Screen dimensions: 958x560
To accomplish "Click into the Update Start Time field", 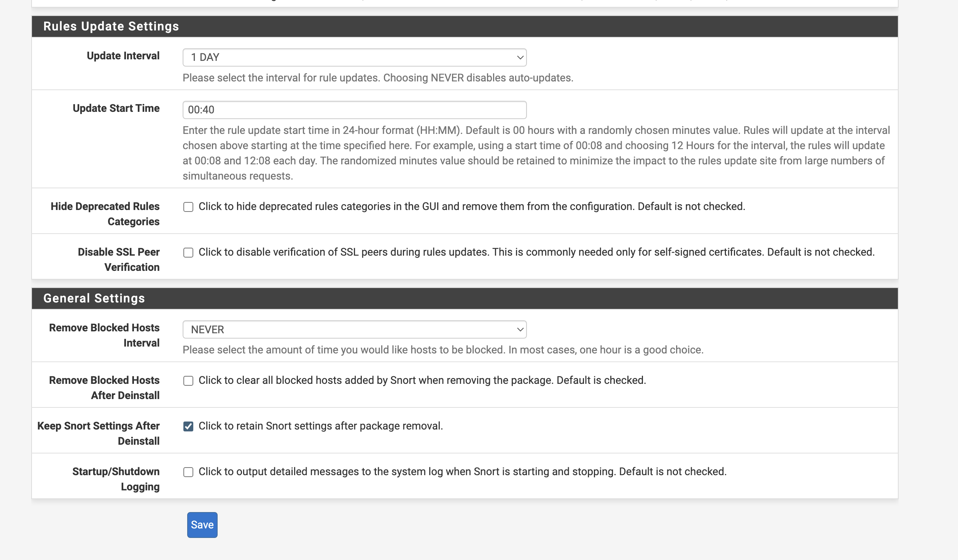I will point(354,110).
